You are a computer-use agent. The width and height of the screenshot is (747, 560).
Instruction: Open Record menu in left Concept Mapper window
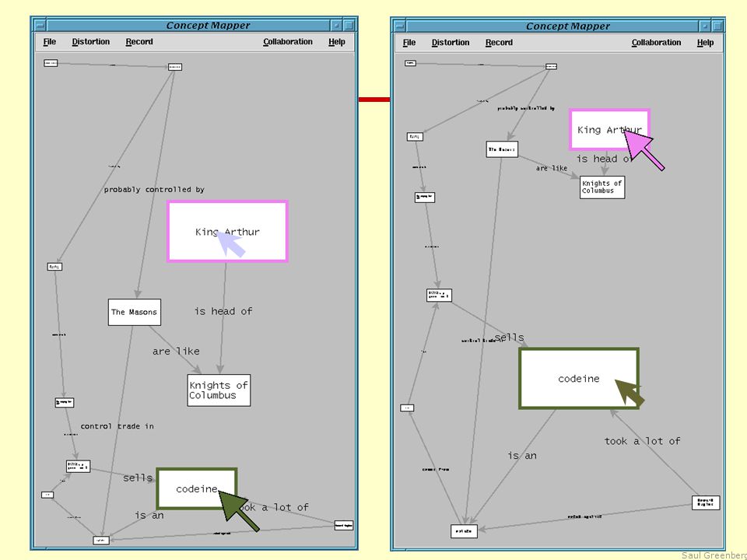(139, 42)
